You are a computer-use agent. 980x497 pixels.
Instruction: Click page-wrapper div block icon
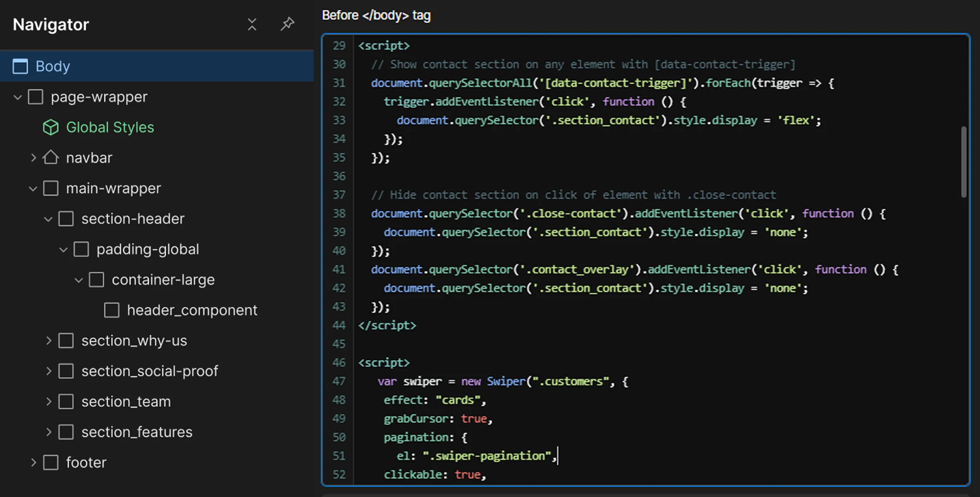36,97
